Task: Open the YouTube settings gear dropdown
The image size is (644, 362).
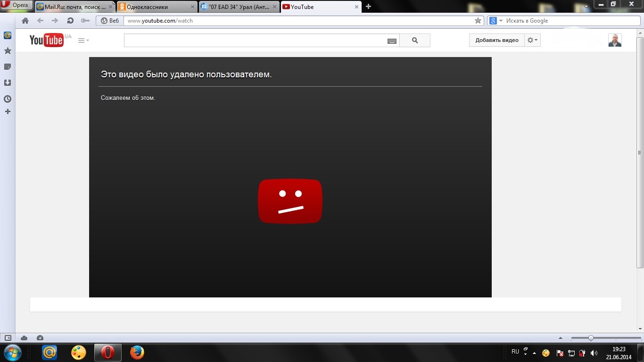Action: coord(532,40)
